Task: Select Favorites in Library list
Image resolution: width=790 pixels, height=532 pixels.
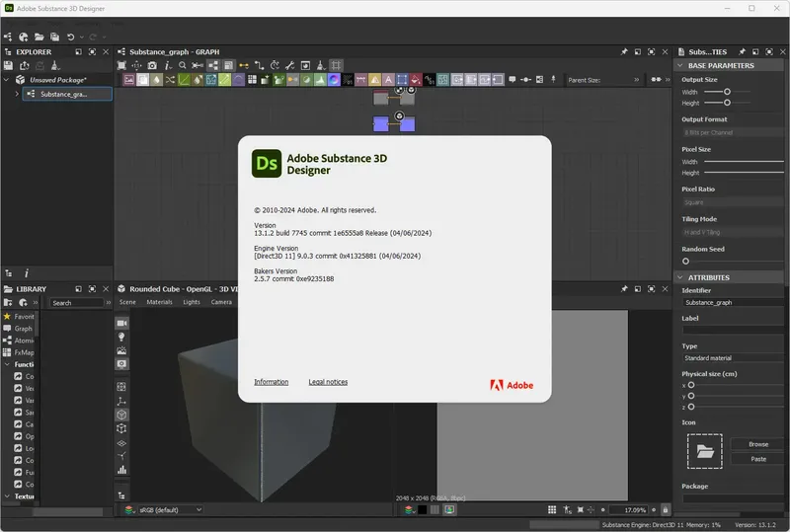Action: 19,317
